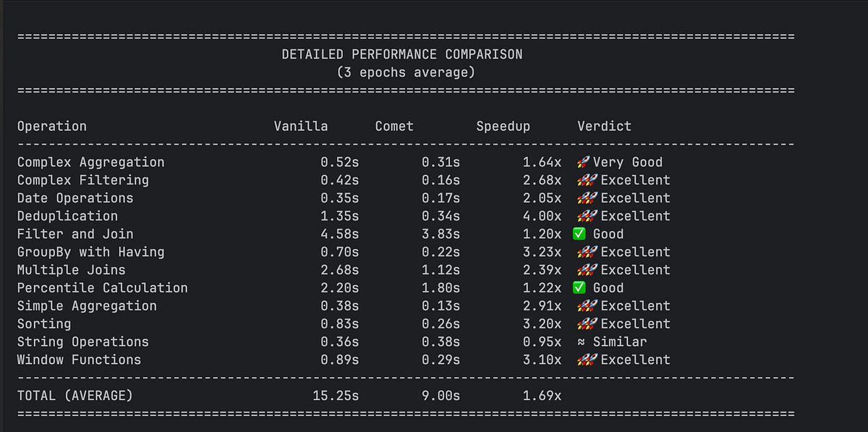The width and height of the screenshot is (868, 432).
Task: Click Comet value 0.17s for Date Operations
Action: 441,198
